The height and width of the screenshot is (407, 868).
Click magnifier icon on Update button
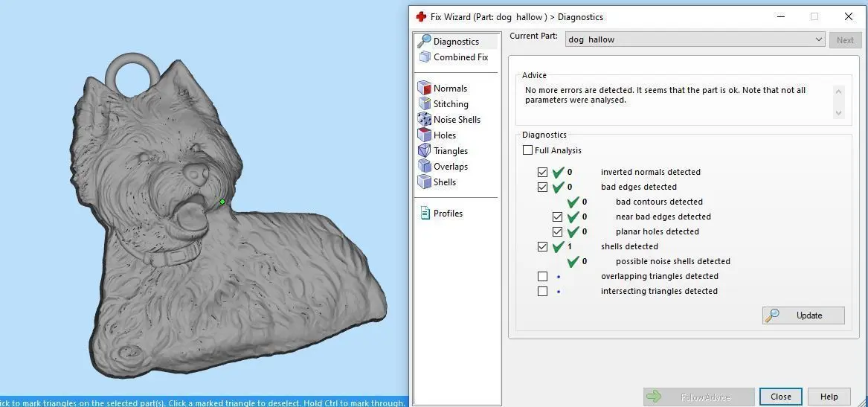coord(772,315)
